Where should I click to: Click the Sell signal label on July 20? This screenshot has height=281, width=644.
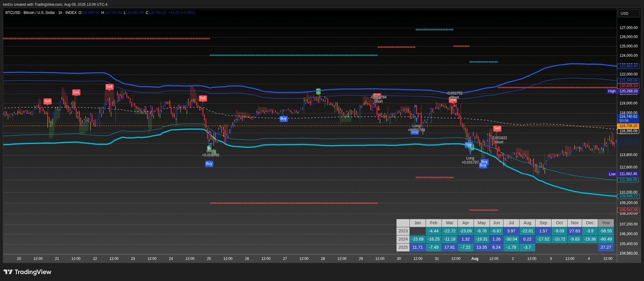(x=48, y=101)
